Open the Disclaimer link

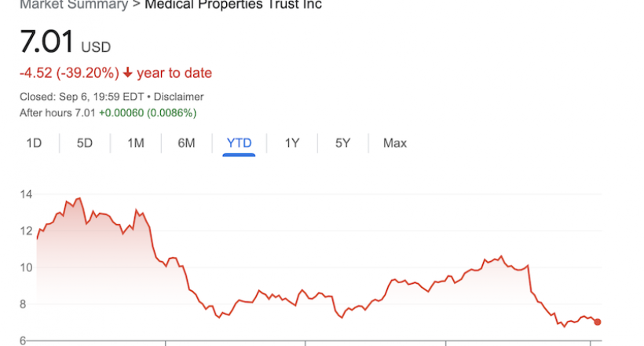(x=178, y=97)
